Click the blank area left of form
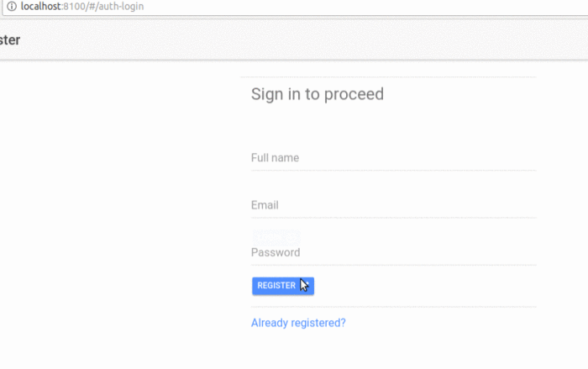Image resolution: width=588 pixels, height=369 pixels. 118,210
